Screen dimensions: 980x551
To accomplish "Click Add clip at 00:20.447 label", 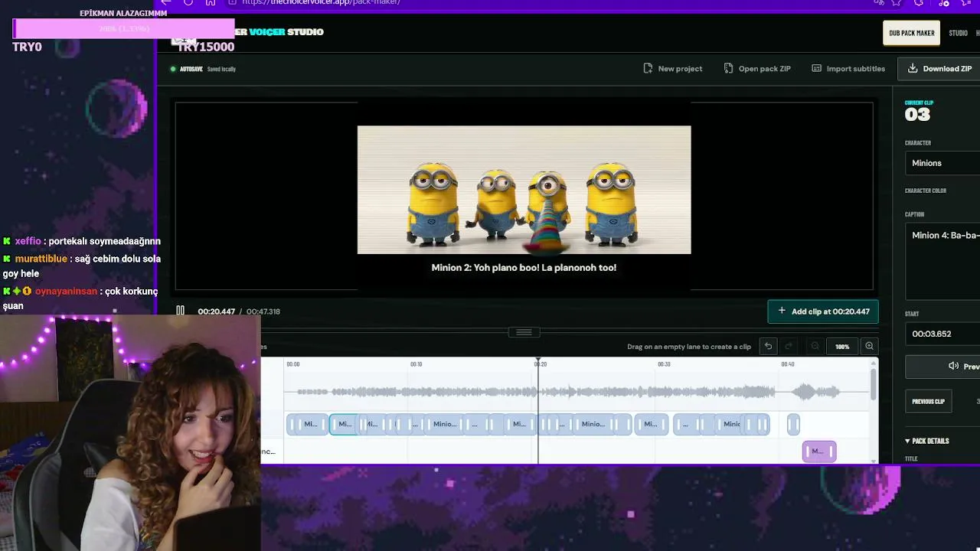I will tap(830, 311).
